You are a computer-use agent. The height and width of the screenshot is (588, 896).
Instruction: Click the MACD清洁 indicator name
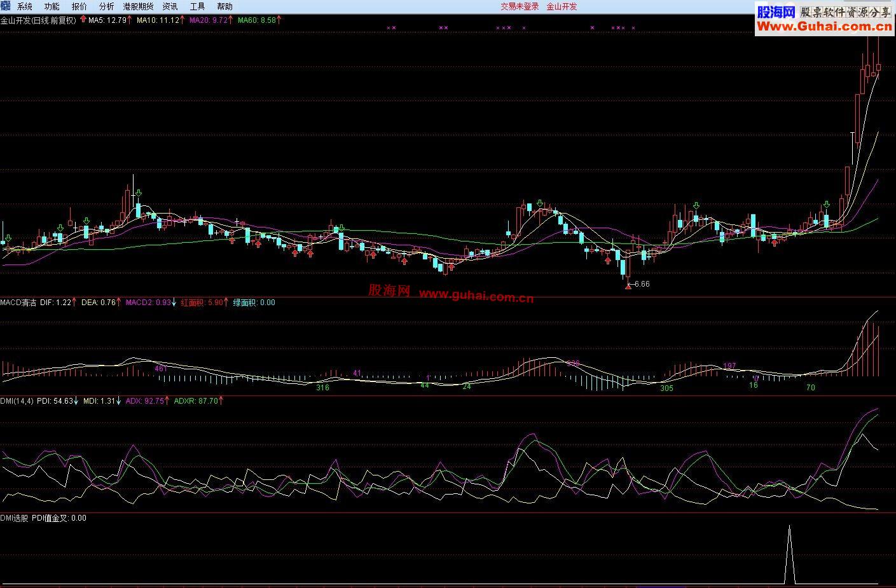[18, 303]
